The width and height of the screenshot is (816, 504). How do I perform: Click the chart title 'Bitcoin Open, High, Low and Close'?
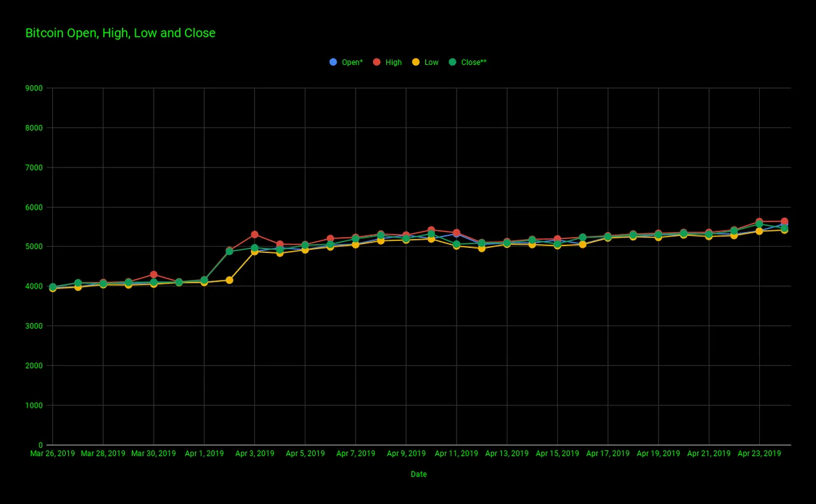pos(120,33)
